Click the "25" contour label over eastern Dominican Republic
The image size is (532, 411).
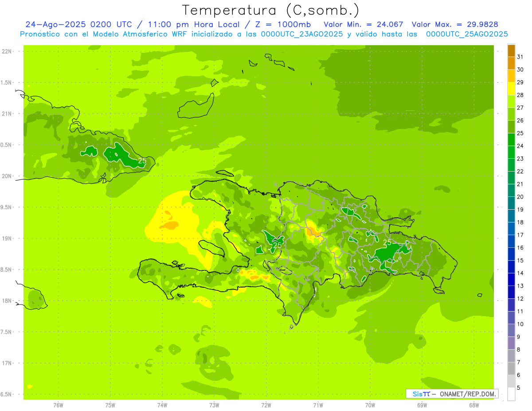tap(387, 243)
